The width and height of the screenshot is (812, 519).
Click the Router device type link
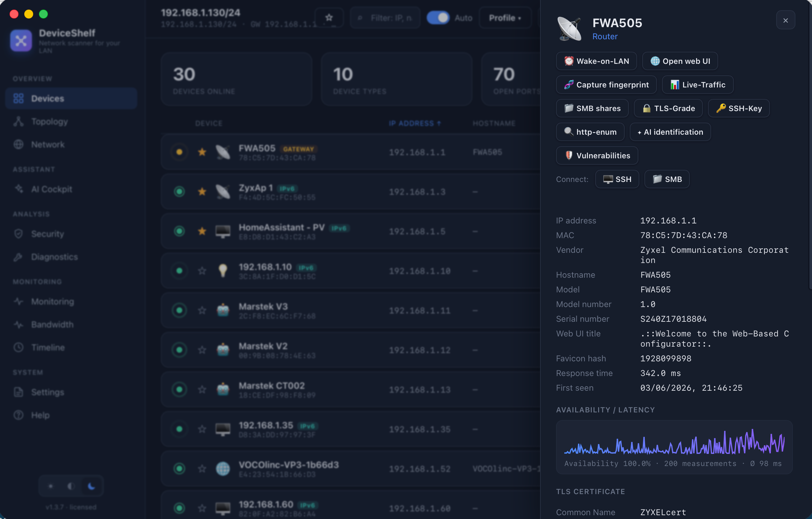[x=605, y=36]
